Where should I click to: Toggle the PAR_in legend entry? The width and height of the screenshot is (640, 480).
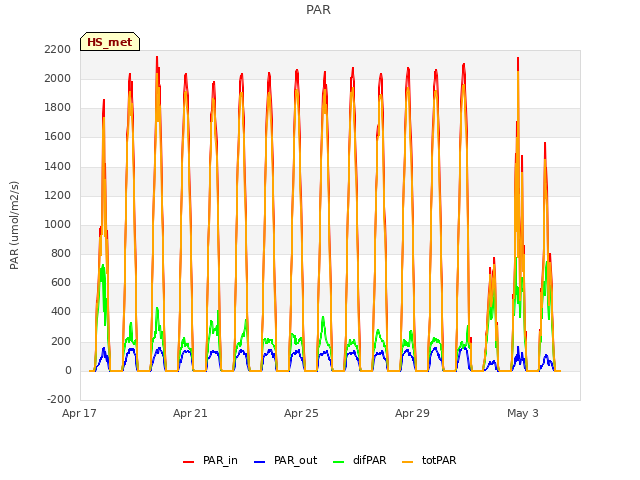[x=210, y=460]
